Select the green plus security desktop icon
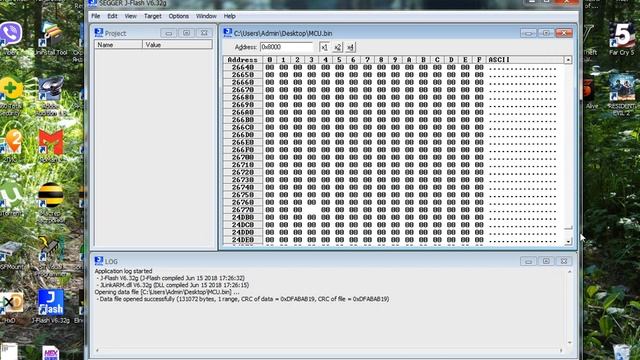The image size is (640, 360). coord(11,89)
